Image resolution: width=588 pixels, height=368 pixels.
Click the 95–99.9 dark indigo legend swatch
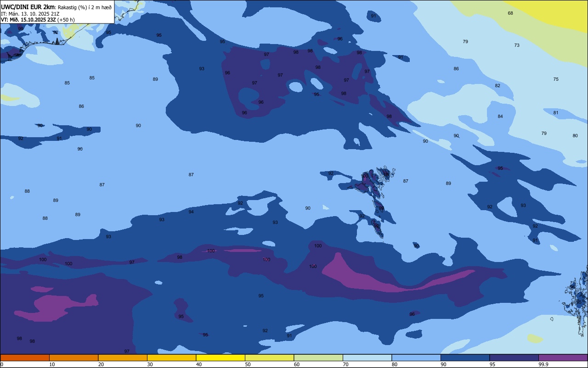[x=514, y=357]
